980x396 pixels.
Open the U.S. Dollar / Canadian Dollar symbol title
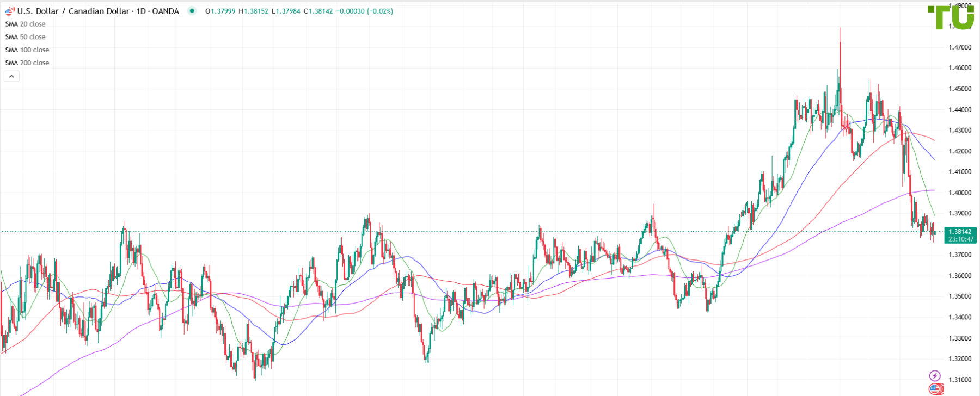tap(98, 11)
